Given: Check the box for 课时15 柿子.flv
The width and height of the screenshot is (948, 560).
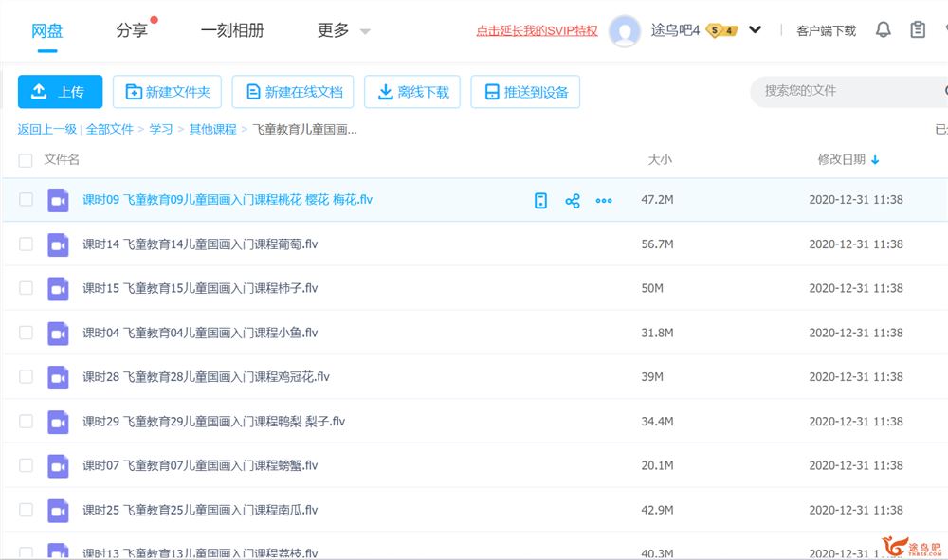Looking at the screenshot, I should (x=26, y=288).
